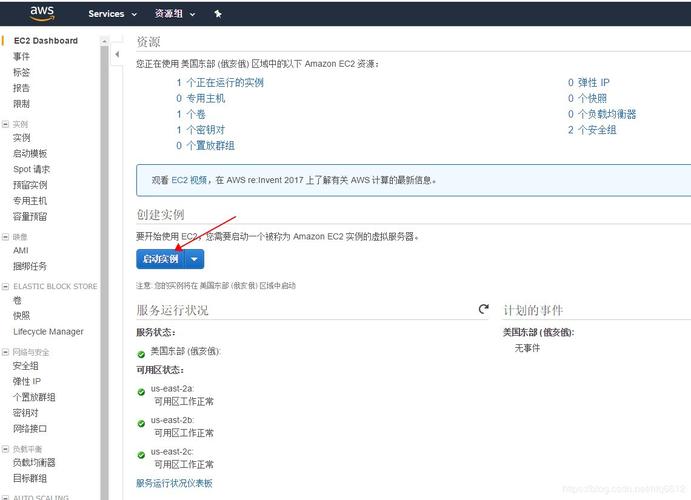Click the us-east-2c green status icon
This screenshot has height=500, width=691.
[141, 455]
